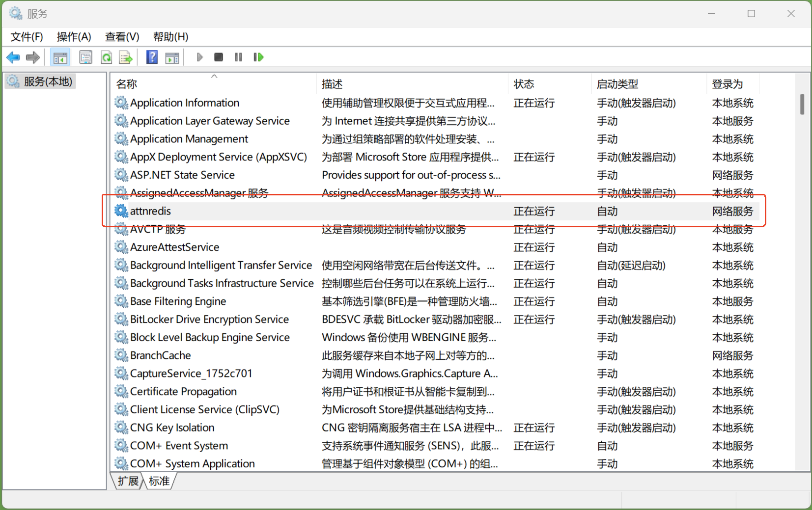Click the Forward arrow toolbar icon
Screen dimensions: 812x510
pyautogui.click(x=33, y=57)
